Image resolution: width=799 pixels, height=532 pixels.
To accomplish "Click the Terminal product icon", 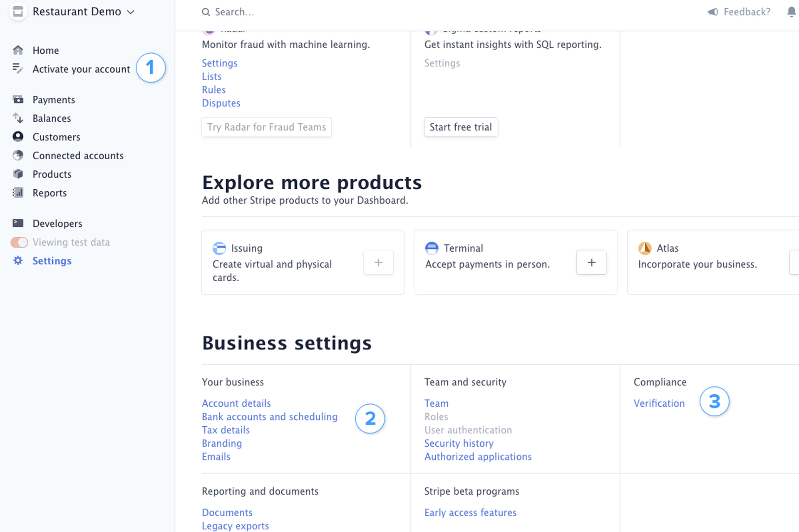I will click(x=432, y=248).
